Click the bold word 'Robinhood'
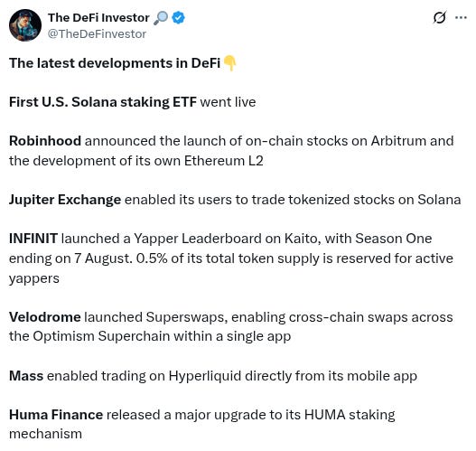 pyautogui.click(x=45, y=141)
